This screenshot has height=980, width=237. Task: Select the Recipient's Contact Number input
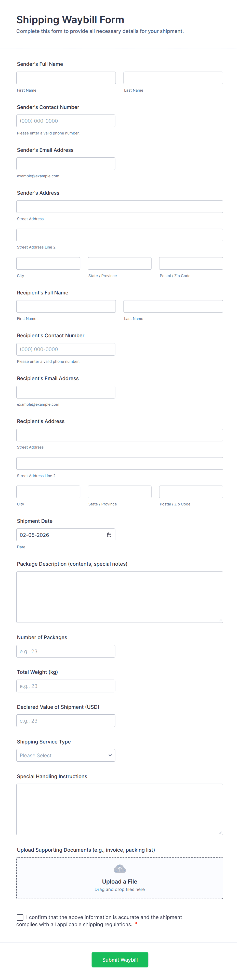[x=66, y=349]
